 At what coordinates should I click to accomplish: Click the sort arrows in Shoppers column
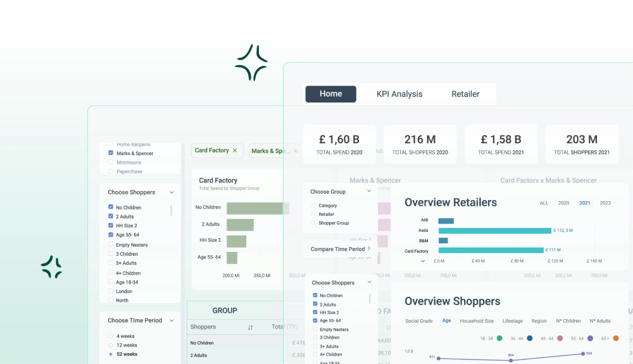[250, 327]
